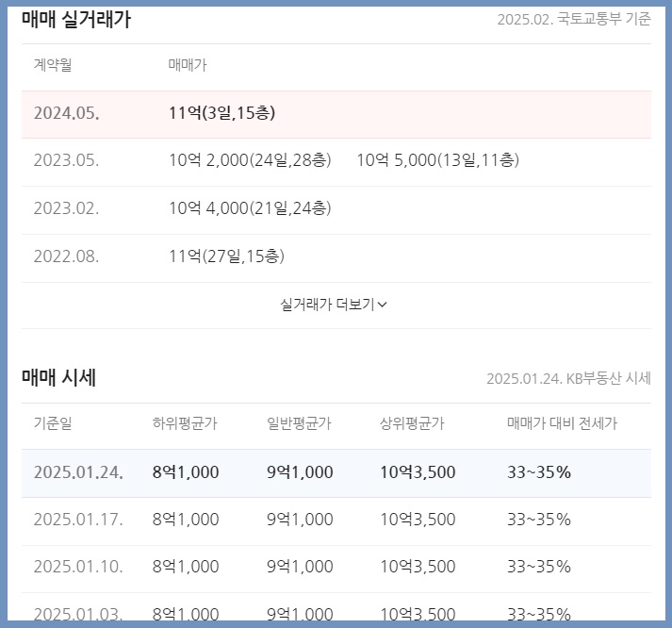Click 상위평균가 10억3,500 in 2025.01.24. row
The image size is (672, 628).
[x=418, y=472]
